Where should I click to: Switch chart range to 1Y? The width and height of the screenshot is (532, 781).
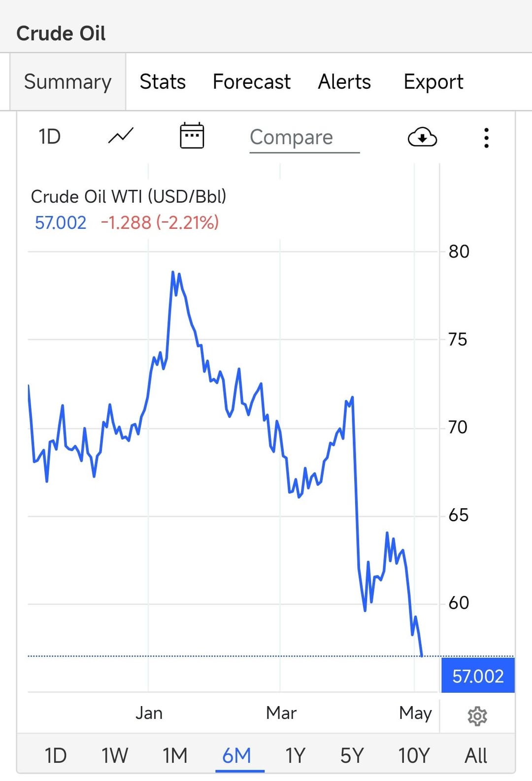point(296,755)
